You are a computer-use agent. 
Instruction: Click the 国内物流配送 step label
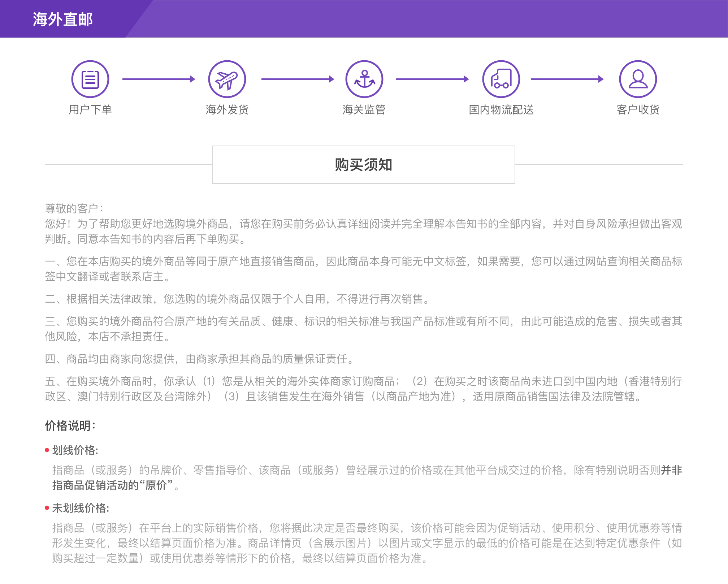[x=501, y=109]
